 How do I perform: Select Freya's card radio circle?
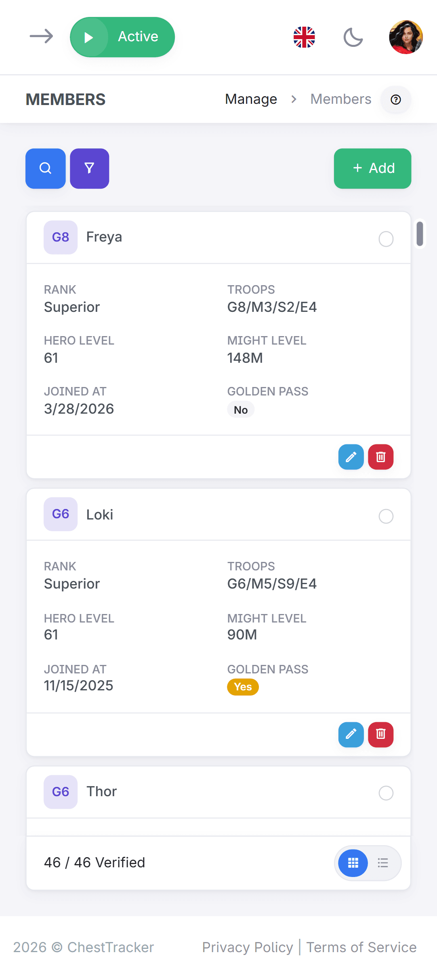pyautogui.click(x=386, y=239)
